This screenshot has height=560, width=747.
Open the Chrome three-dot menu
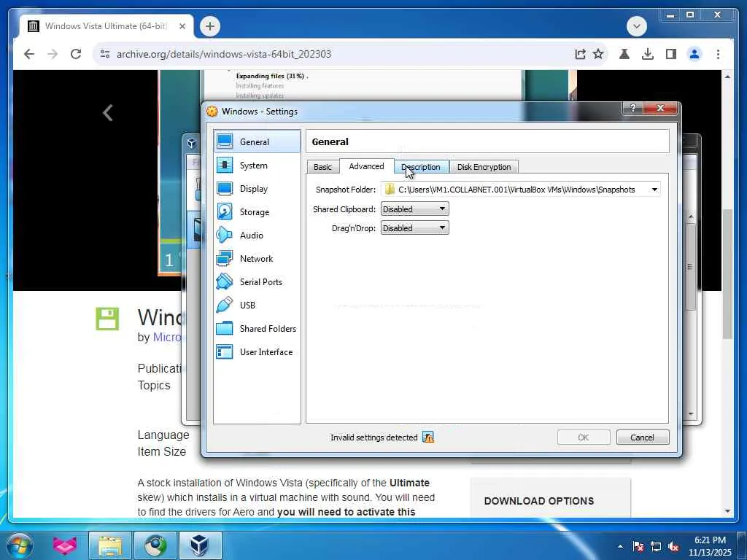tap(718, 54)
